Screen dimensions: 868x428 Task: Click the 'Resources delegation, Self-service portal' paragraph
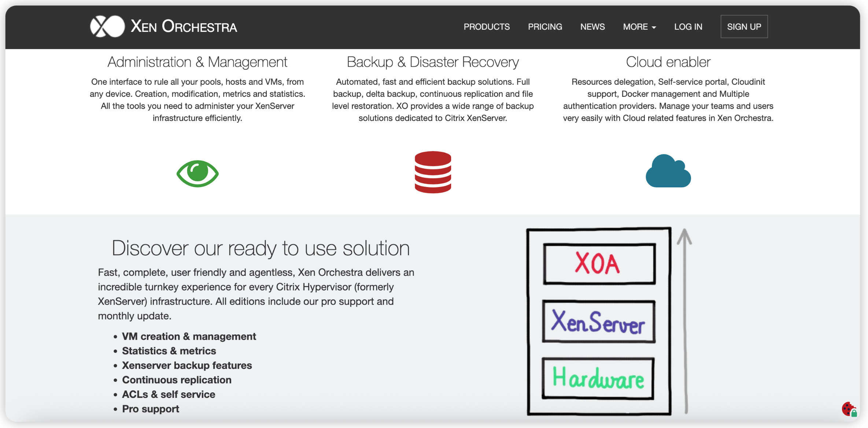pyautogui.click(x=668, y=100)
